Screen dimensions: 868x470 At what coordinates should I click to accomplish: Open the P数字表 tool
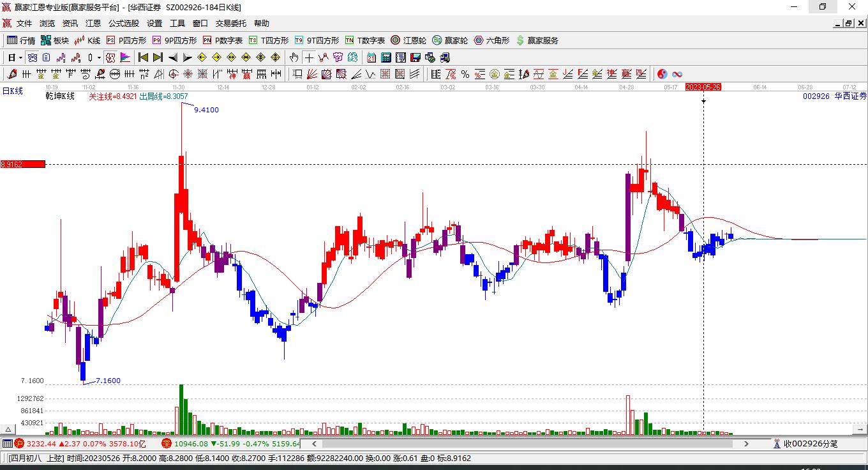click(x=223, y=40)
